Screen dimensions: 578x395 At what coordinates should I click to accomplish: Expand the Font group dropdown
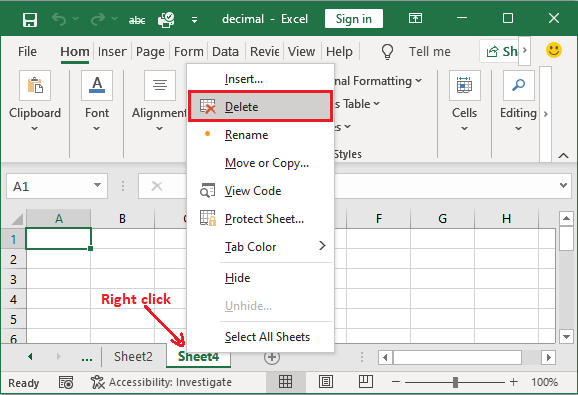click(x=97, y=129)
